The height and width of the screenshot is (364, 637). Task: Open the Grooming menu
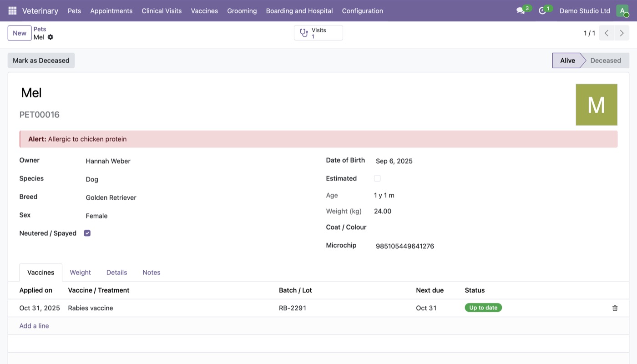pyautogui.click(x=242, y=10)
